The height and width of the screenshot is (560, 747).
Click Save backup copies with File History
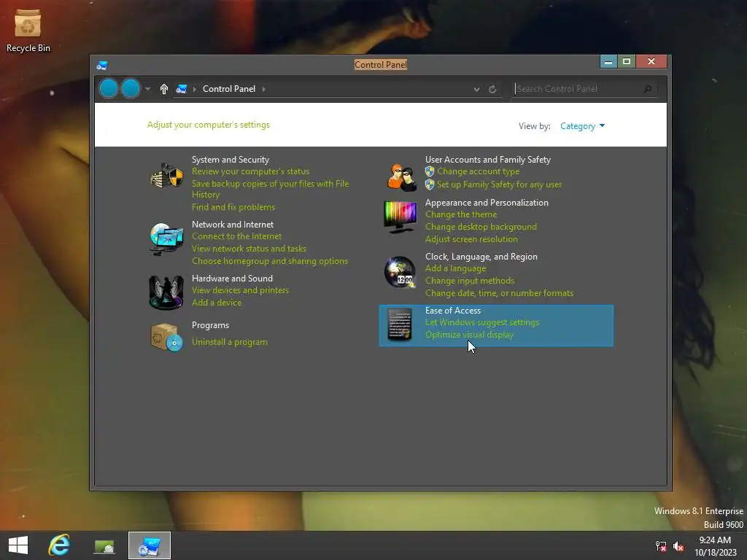tap(270, 189)
